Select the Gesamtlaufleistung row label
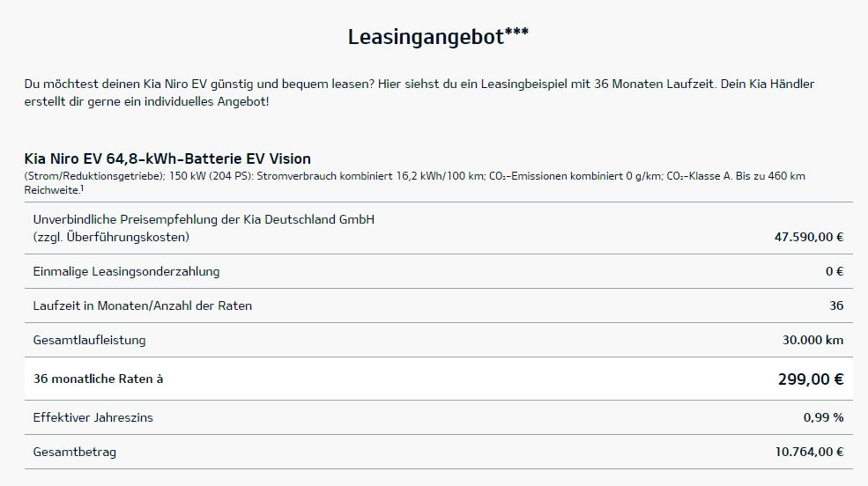 pos(89,340)
